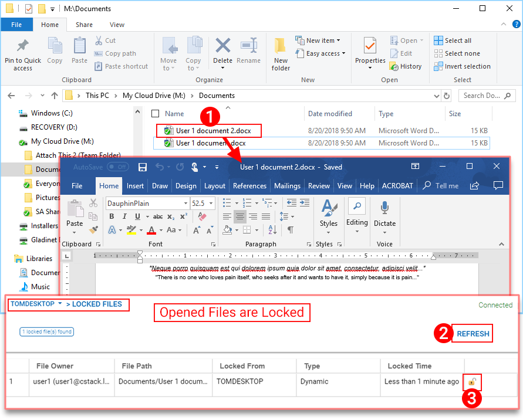Expand the TOMDESKTOP device dropdown
523x420 pixels.
(60, 304)
